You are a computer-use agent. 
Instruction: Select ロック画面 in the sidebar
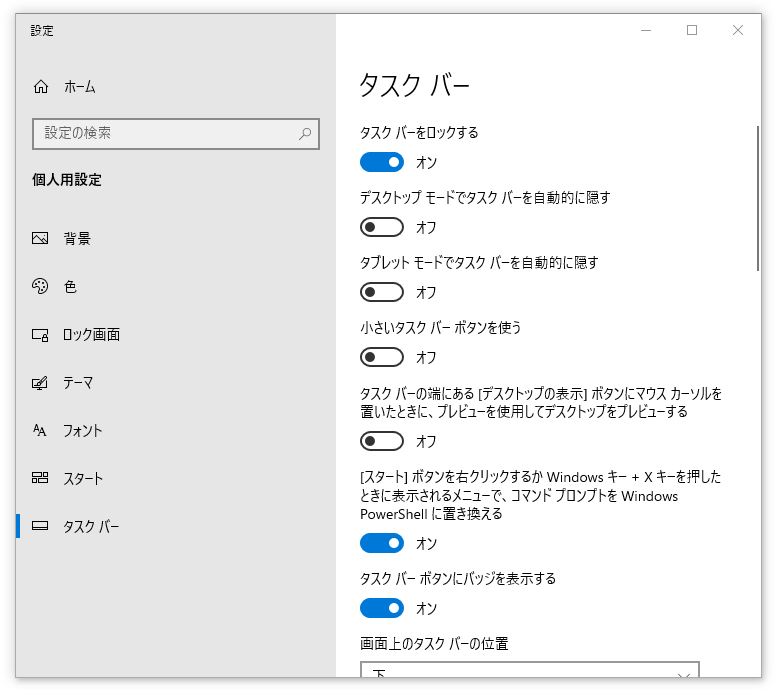(176, 335)
